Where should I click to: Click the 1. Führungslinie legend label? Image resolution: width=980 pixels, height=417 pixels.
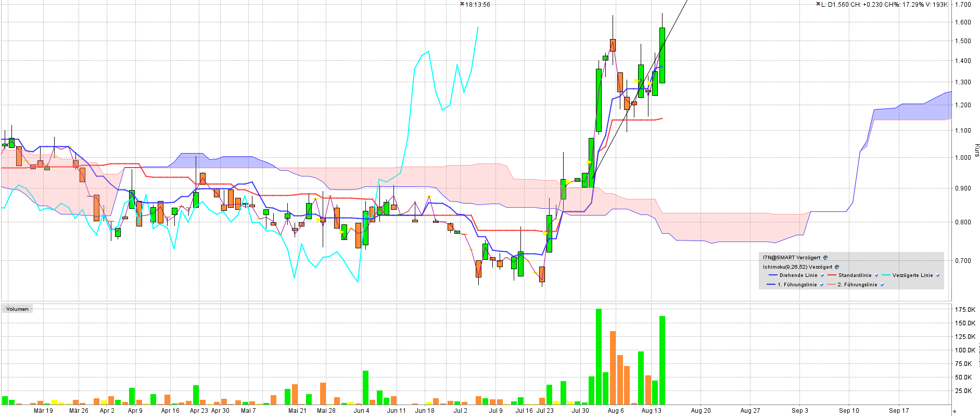coord(797,285)
